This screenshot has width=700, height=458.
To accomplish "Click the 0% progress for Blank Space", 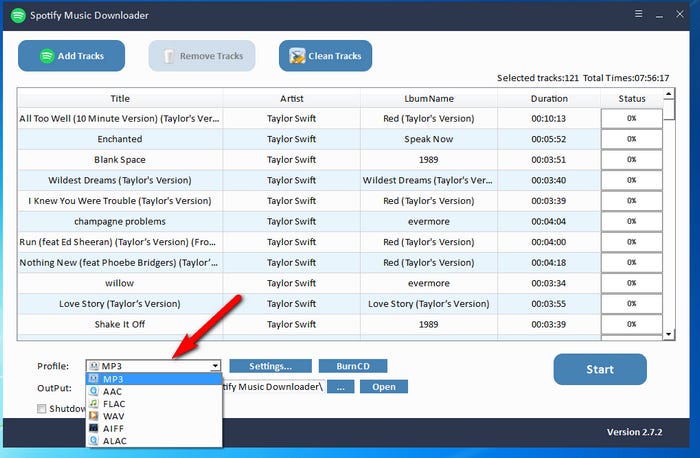I will tap(631, 159).
